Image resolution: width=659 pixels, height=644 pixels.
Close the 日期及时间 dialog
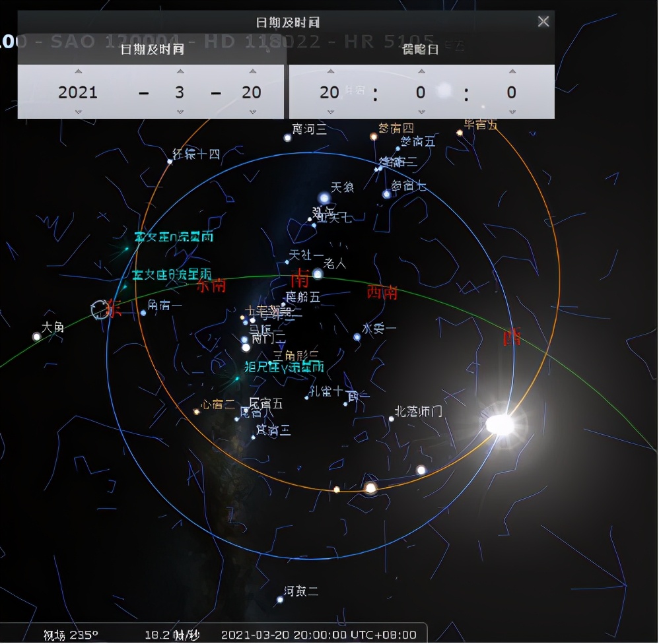click(x=543, y=21)
